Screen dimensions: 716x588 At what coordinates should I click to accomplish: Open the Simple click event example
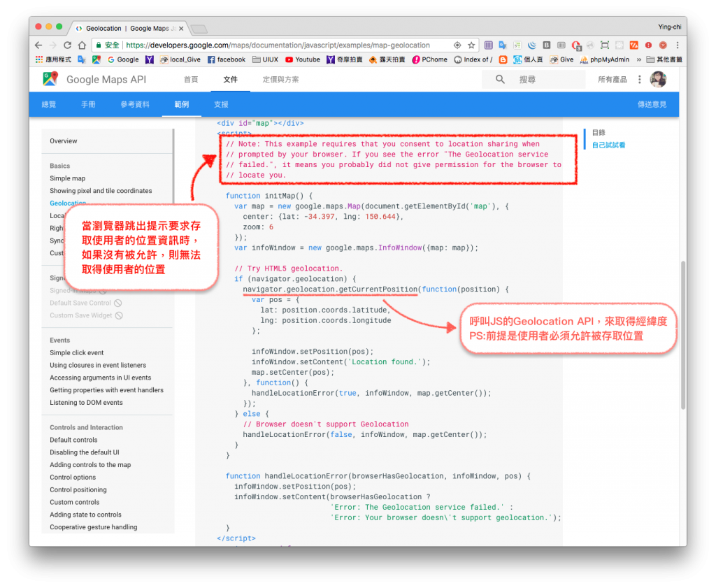(77, 353)
